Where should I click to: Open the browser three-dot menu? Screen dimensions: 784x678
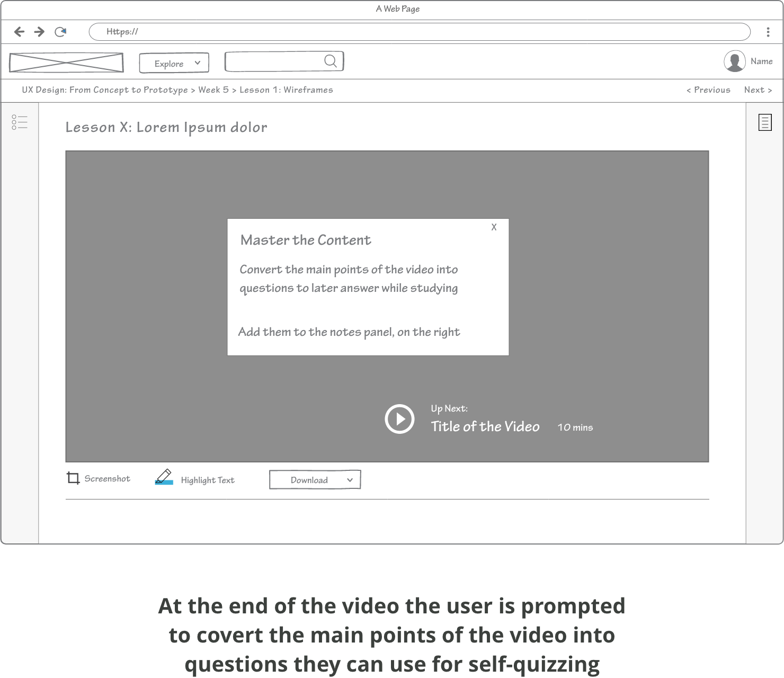point(768,32)
